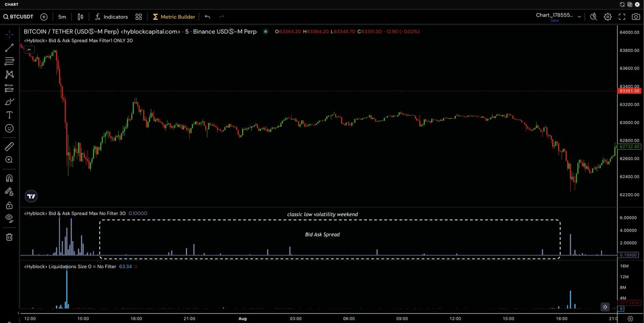The image size is (644, 323).
Task: Open chart settings gear icon
Action: [x=607, y=17]
